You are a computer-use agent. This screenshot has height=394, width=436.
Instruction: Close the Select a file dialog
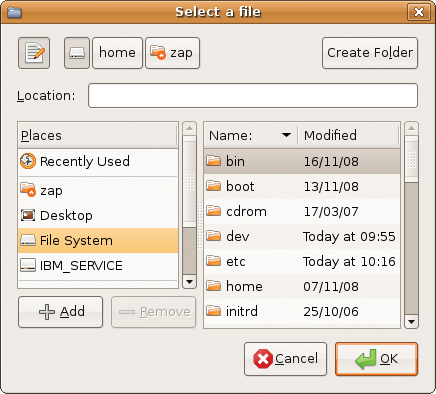click(x=419, y=12)
